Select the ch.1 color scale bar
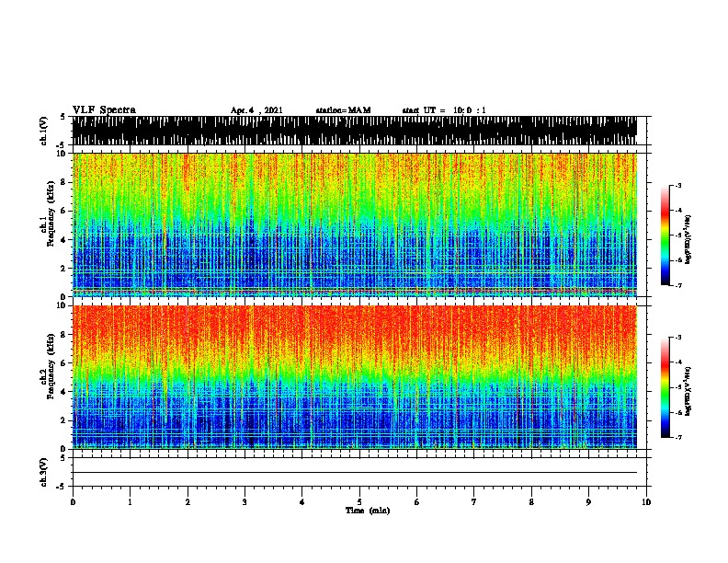 click(665, 236)
